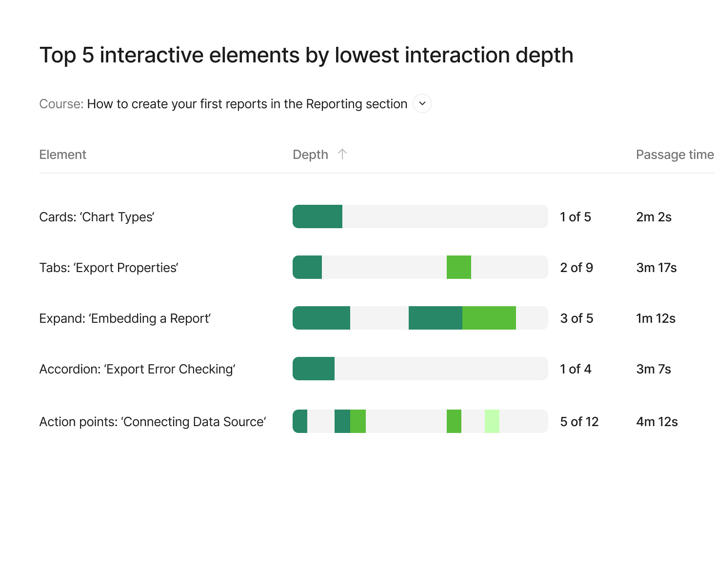Click light green segment in Export Properties bar

(x=458, y=267)
